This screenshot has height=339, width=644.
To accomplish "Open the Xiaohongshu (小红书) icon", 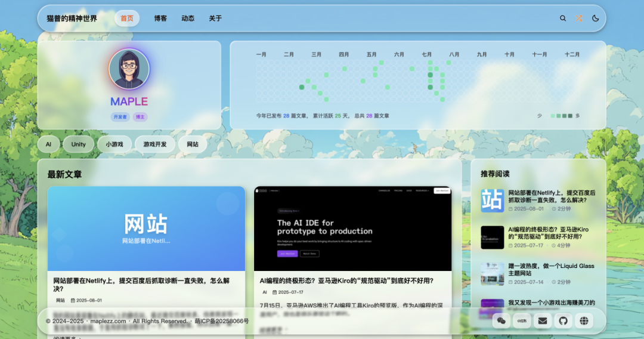I will tap(522, 321).
